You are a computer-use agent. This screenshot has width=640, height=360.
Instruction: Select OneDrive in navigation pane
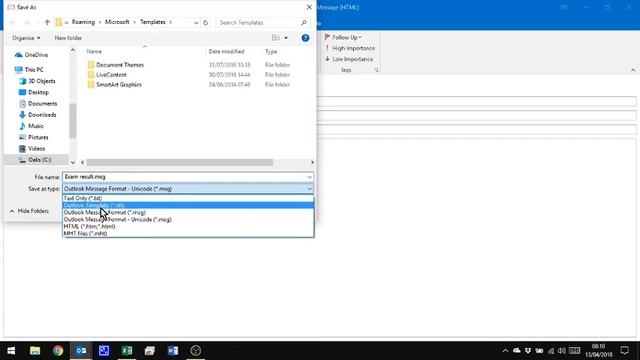point(32,55)
